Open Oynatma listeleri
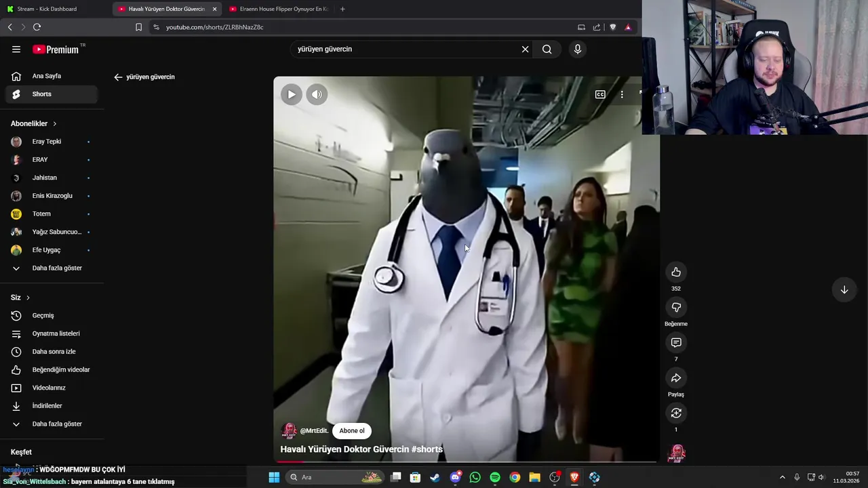 tap(51, 333)
